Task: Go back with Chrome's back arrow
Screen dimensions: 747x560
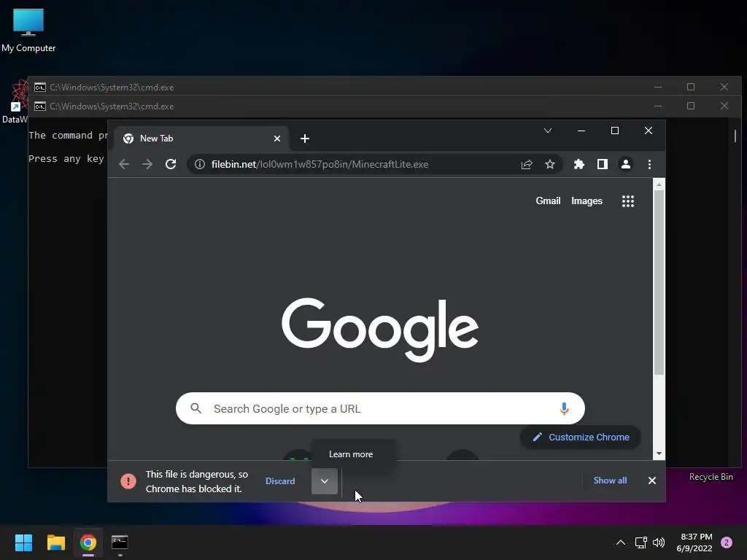Action: pyautogui.click(x=124, y=164)
